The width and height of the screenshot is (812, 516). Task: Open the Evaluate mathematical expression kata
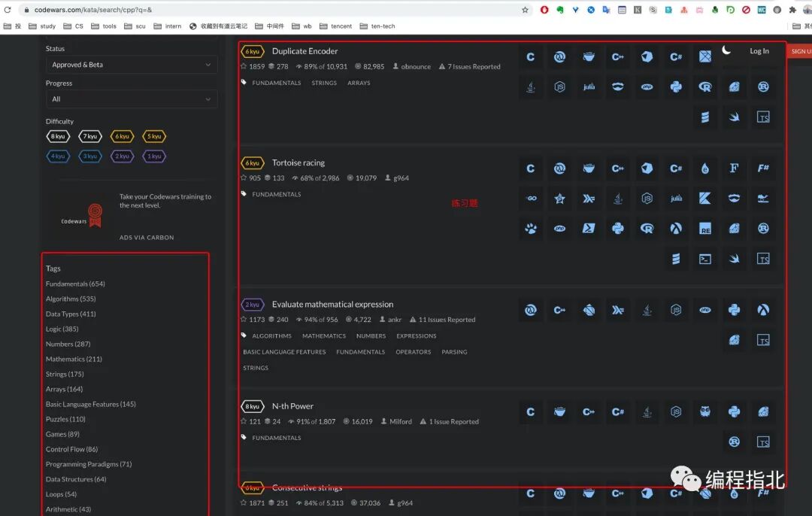332,305
